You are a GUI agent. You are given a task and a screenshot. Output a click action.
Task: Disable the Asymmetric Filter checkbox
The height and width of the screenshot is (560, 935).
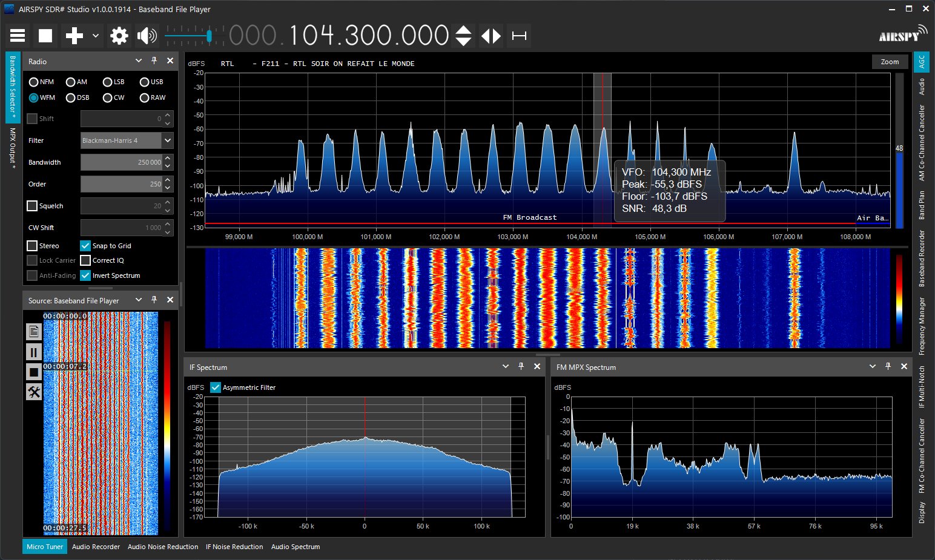pyautogui.click(x=216, y=387)
